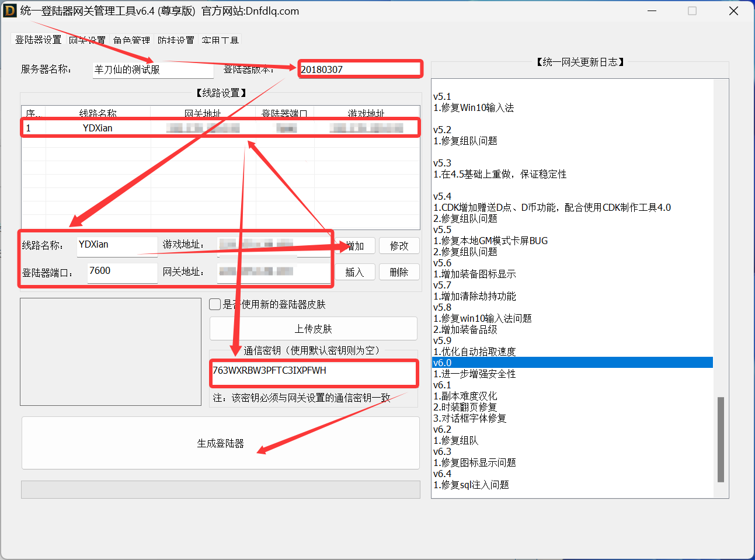Image resolution: width=755 pixels, height=560 pixels.
Task: Select the 防挂设置 tab
Action: (x=176, y=40)
